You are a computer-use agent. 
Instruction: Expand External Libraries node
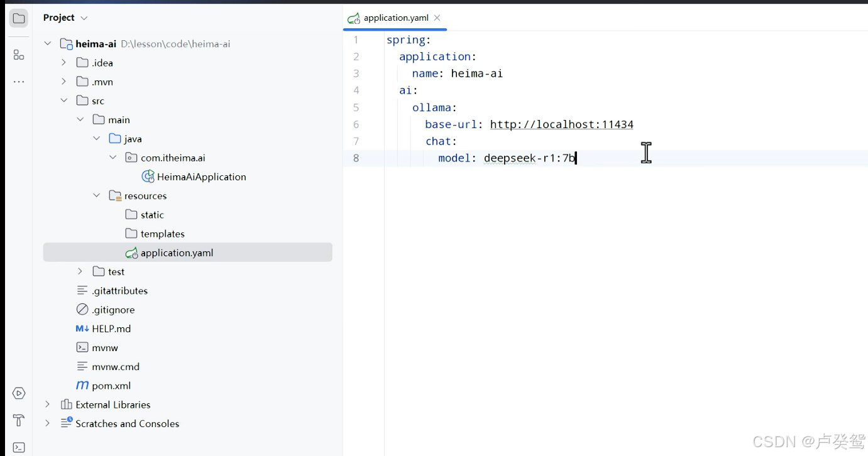point(48,404)
